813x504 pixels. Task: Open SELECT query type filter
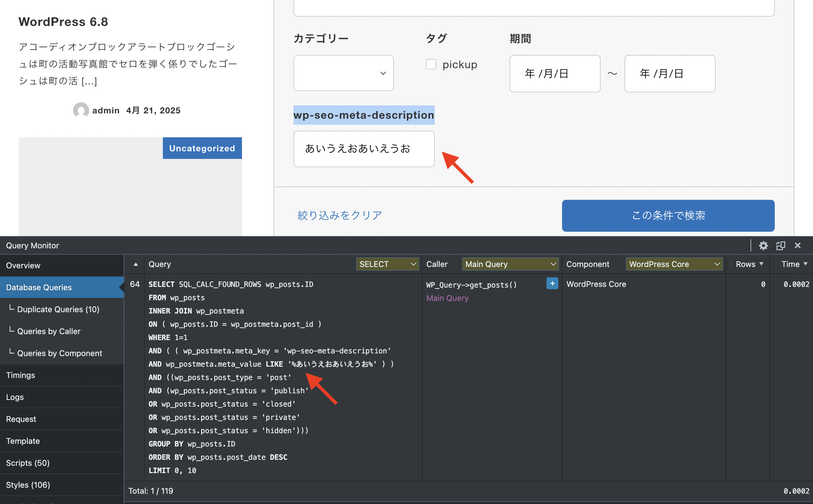point(387,264)
